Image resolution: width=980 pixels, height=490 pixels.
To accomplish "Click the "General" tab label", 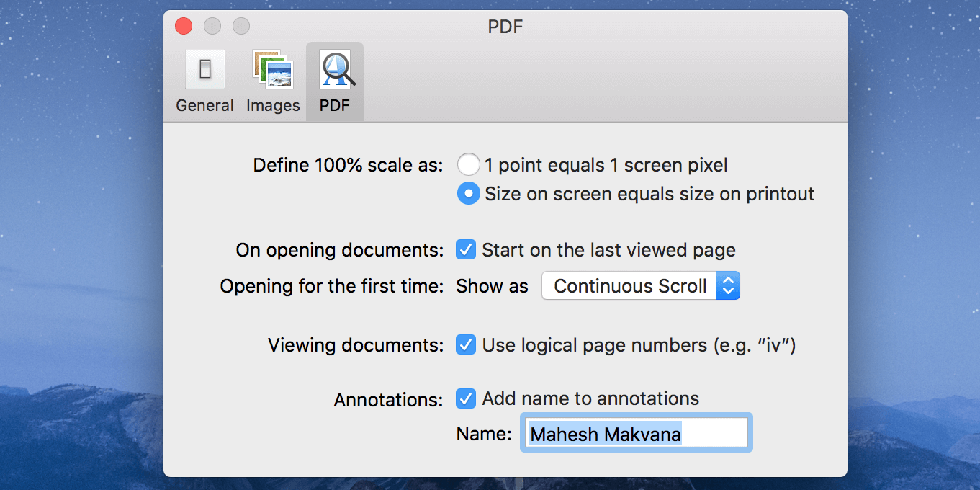I will 204,105.
